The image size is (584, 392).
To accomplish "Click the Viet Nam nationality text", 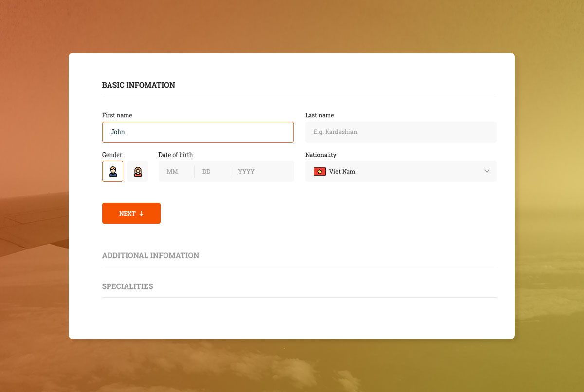I will point(342,171).
